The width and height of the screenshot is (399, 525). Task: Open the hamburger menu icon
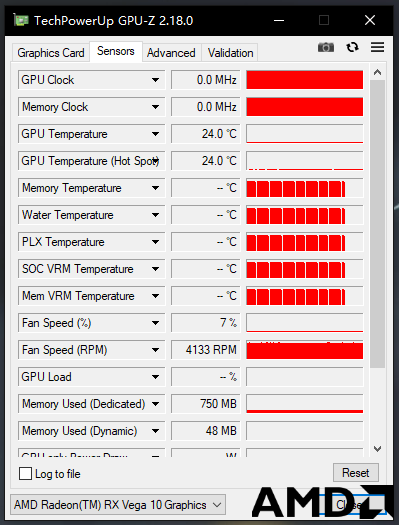pyautogui.click(x=377, y=47)
